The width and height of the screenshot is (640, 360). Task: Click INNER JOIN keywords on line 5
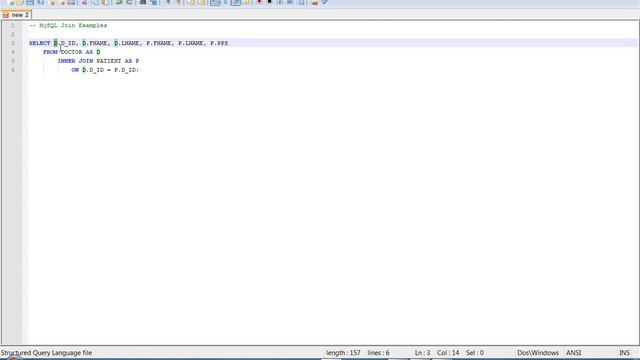(x=76, y=61)
